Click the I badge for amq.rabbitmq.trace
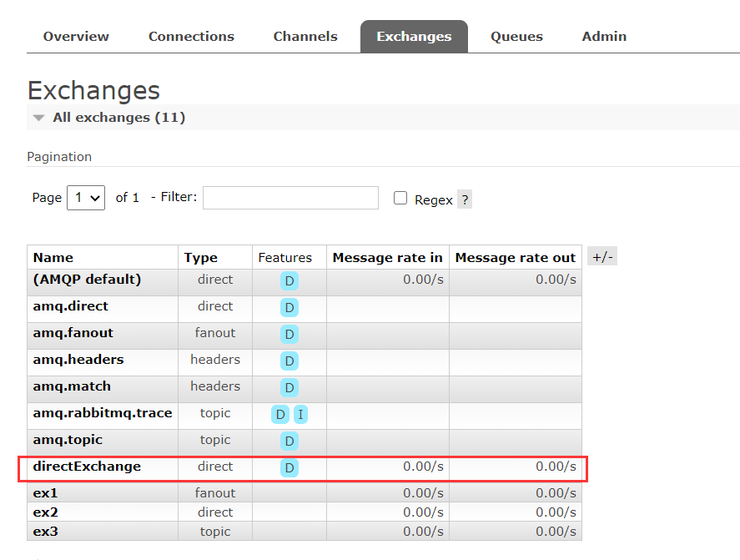 pos(300,415)
